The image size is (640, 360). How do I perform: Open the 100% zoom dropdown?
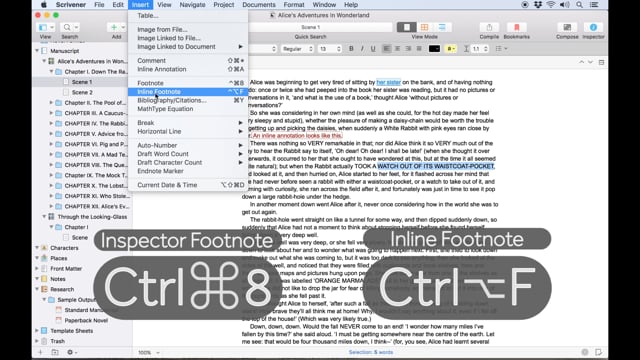[x=149, y=352]
